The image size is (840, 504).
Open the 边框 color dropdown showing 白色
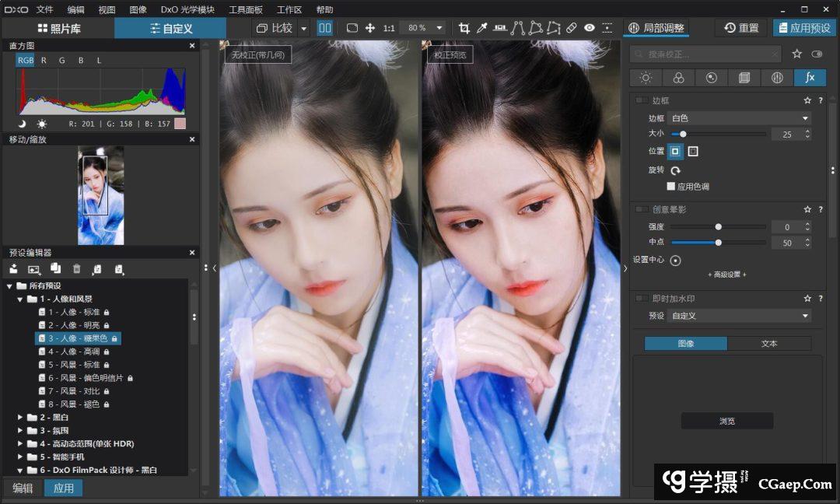[740, 118]
